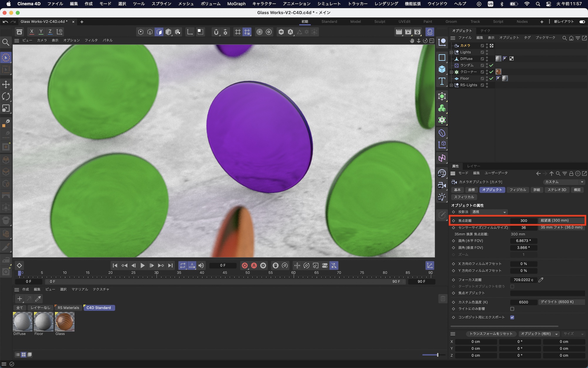Click the record active objects keyframe button
Viewport: 588px width, 368px height.
pyautogui.click(x=245, y=266)
